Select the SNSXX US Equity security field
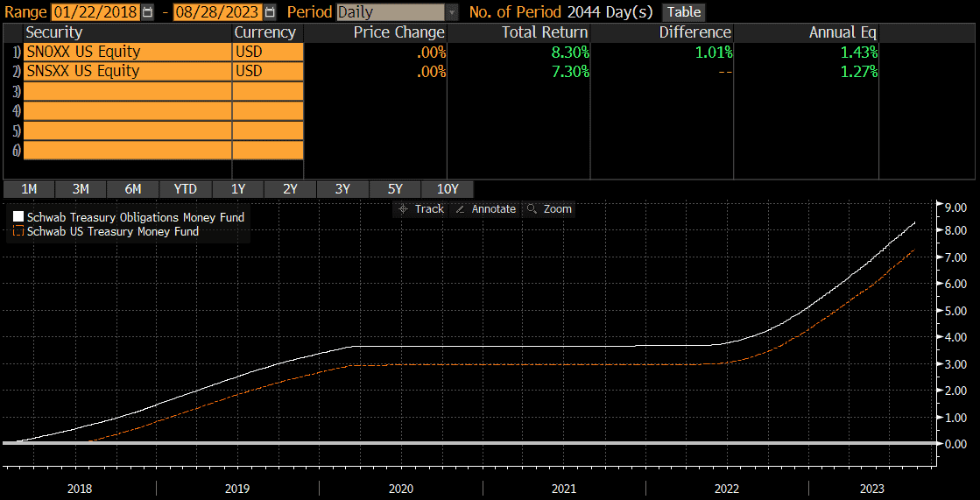 [127, 71]
